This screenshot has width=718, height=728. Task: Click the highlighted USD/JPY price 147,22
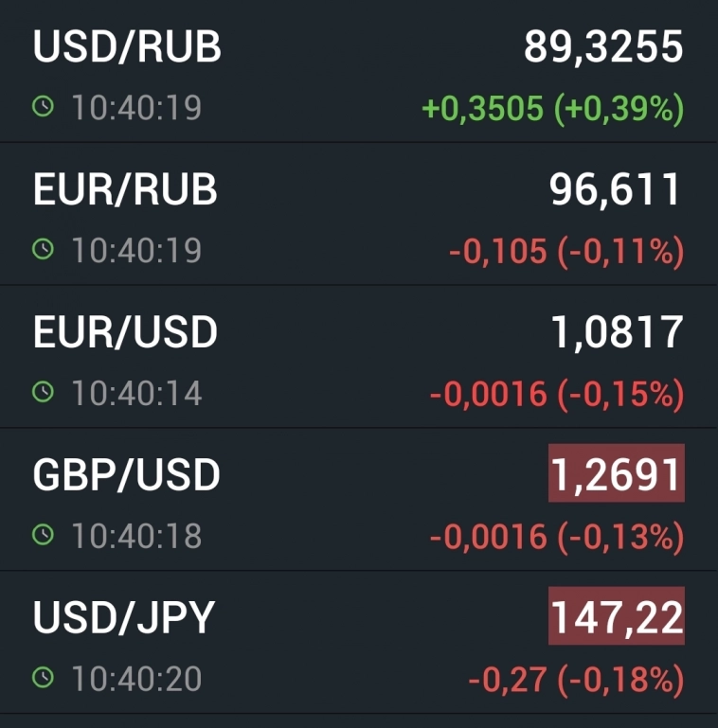pos(617,616)
